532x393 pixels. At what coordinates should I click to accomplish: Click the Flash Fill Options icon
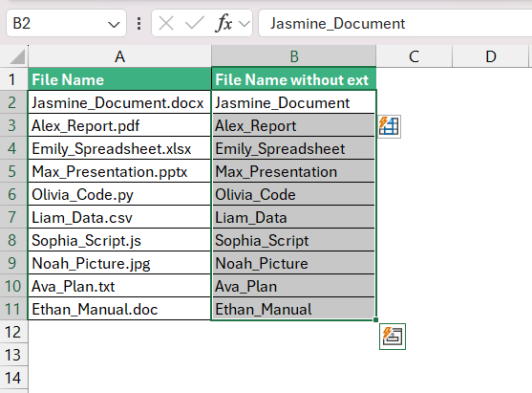tap(389, 126)
